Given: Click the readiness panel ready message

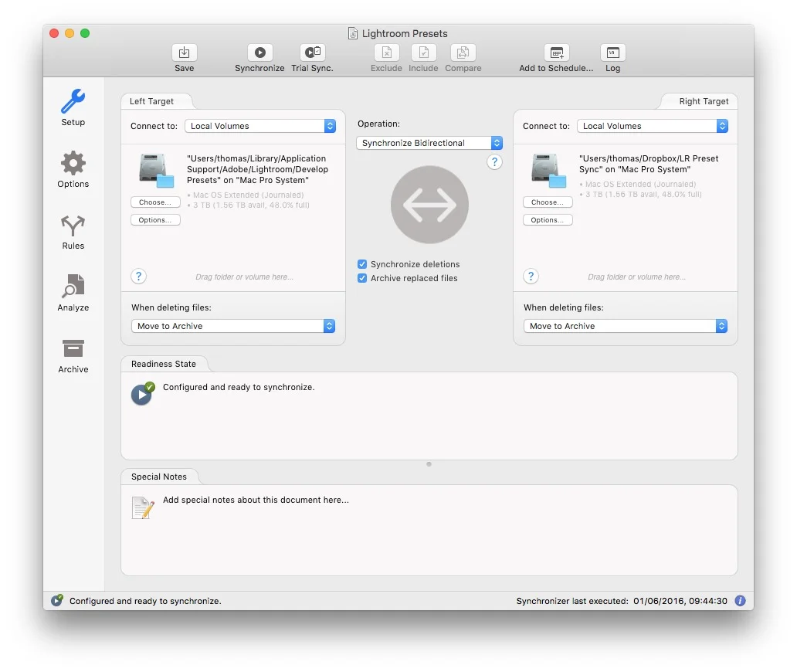Looking at the screenshot, I should [x=239, y=387].
